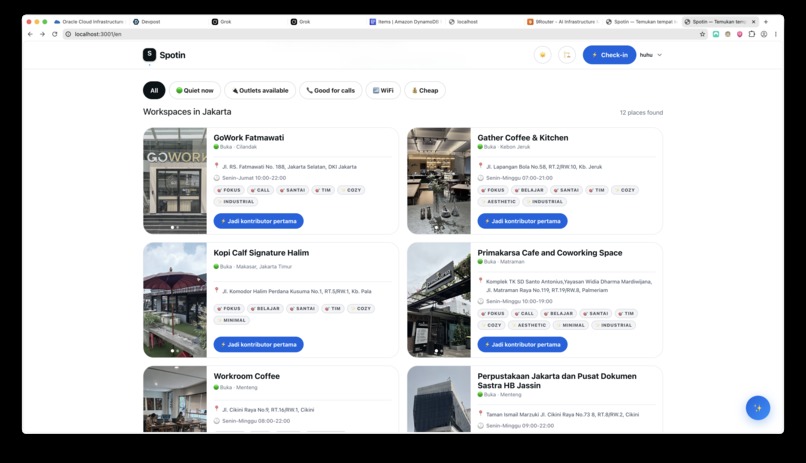Click the clock icon beside Senin-Minggu 10:00-19:00
Viewport: 806px width, 463px height.
pyautogui.click(x=481, y=301)
